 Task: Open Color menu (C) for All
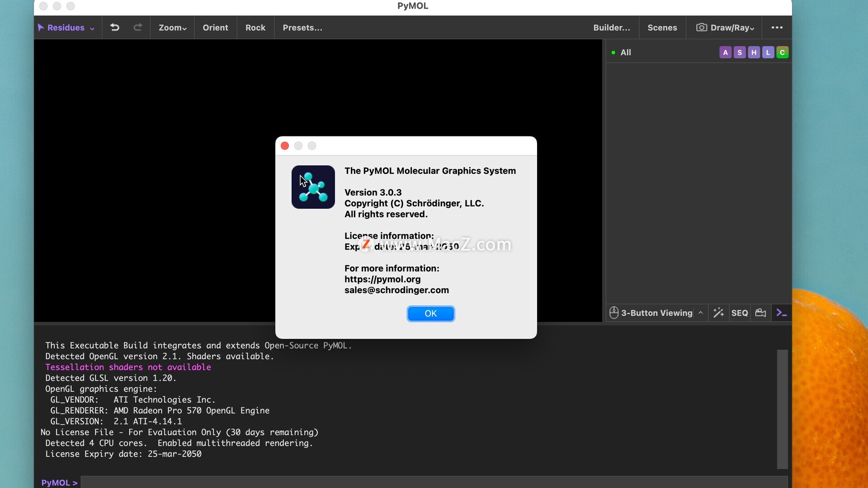pos(782,52)
